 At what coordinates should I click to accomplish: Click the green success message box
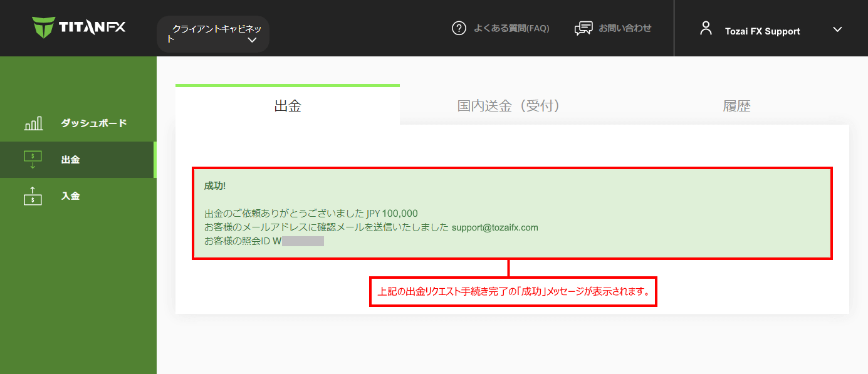512,213
